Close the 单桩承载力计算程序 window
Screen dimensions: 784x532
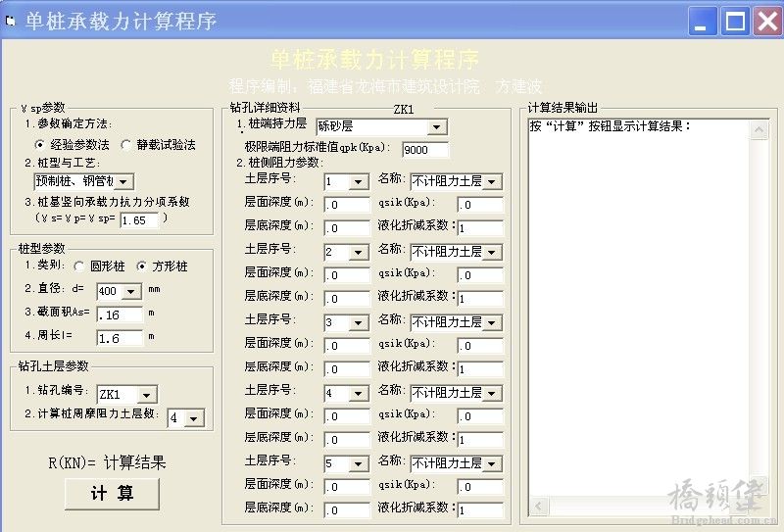767,22
